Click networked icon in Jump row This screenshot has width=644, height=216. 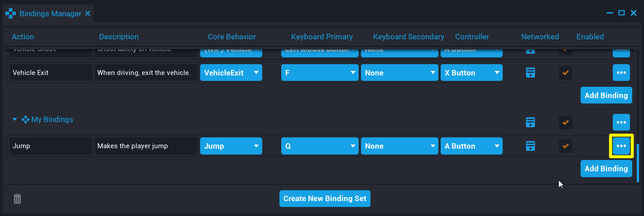tap(530, 146)
